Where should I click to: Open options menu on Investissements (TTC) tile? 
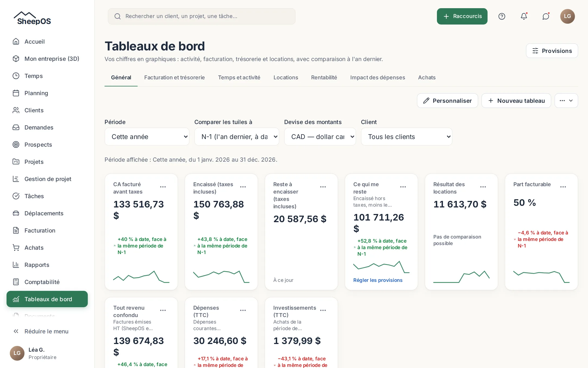coord(323,310)
